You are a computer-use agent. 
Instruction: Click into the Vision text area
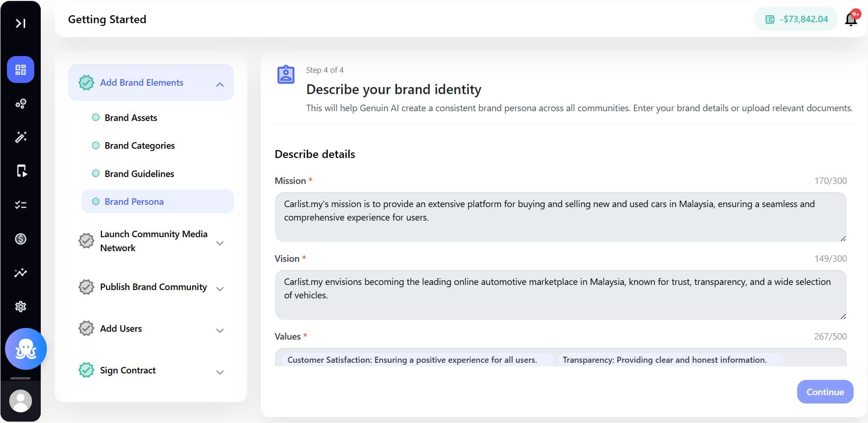click(560, 295)
